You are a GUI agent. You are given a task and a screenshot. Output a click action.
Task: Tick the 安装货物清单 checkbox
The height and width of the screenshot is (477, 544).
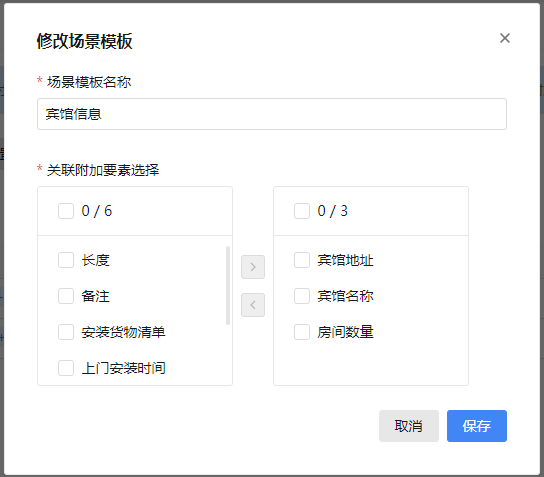[66, 332]
